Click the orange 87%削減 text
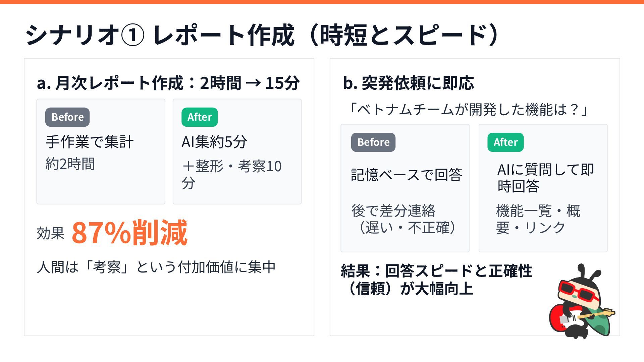 (129, 233)
